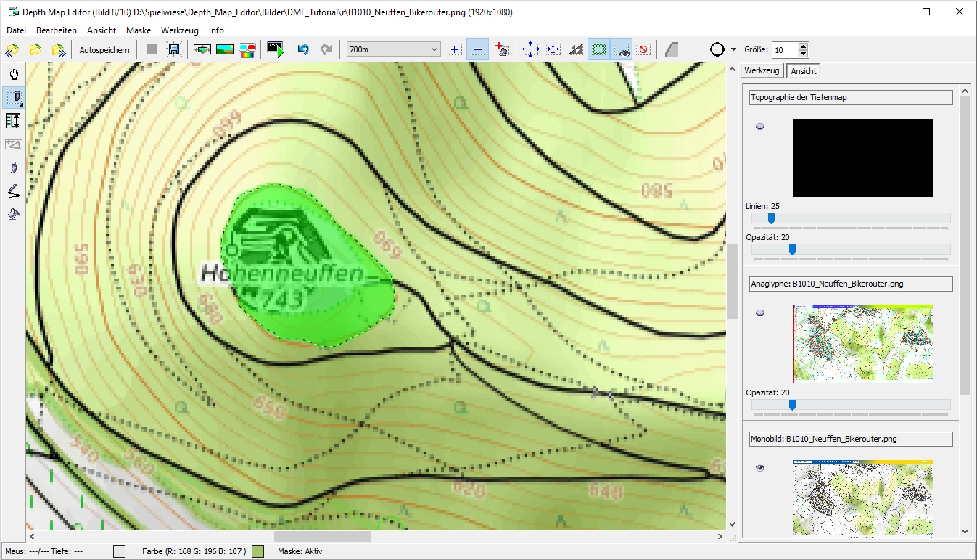The height and width of the screenshot is (560, 977).
Task: Open an image file with the plain folder icon
Action: (x=35, y=50)
